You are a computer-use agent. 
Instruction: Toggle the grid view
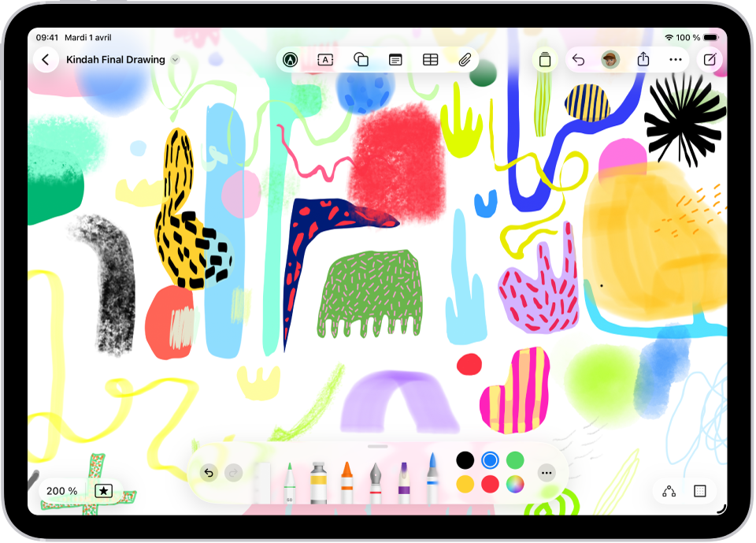click(700, 491)
